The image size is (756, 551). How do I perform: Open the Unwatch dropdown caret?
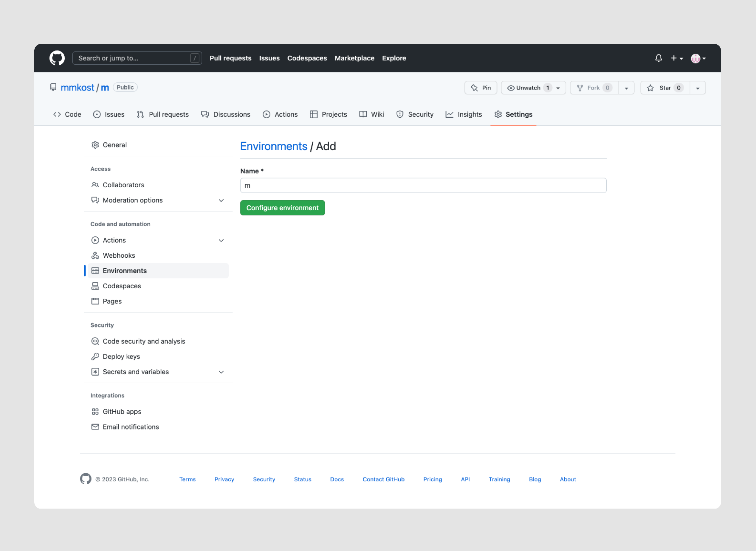(558, 88)
